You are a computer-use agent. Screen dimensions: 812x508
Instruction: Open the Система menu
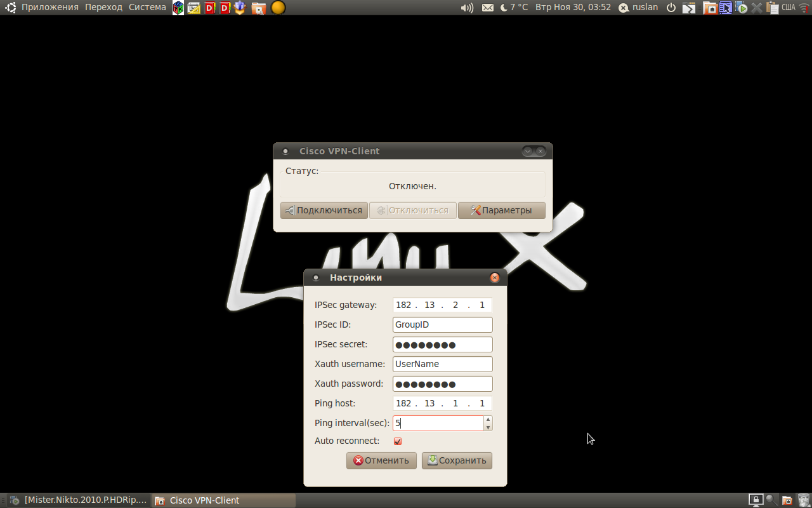pyautogui.click(x=147, y=8)
